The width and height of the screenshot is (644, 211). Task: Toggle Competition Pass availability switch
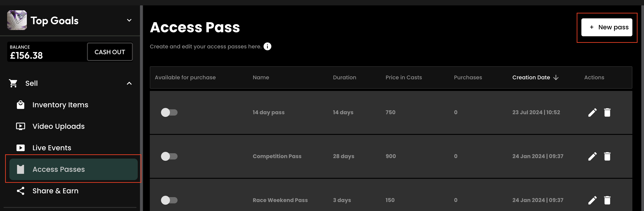point(169,156)
